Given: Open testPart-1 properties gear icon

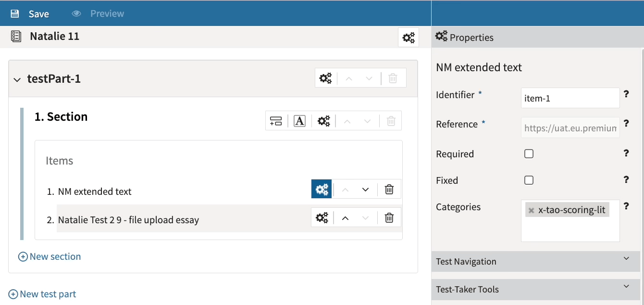Looking at the screenshot, I should [x=325, y=78].
